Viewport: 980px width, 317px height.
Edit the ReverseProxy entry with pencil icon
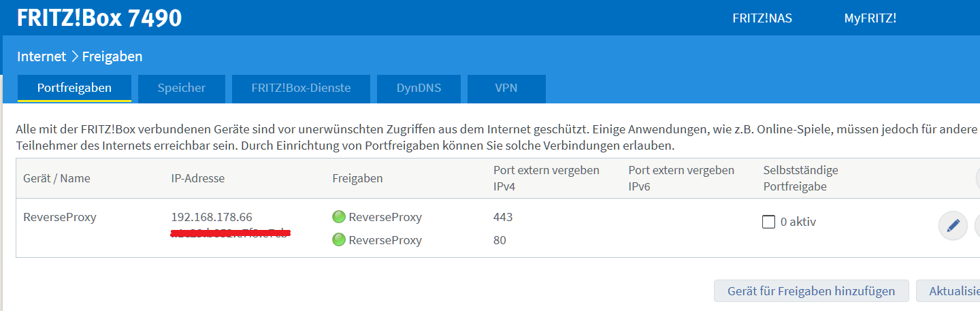(953, 225)
